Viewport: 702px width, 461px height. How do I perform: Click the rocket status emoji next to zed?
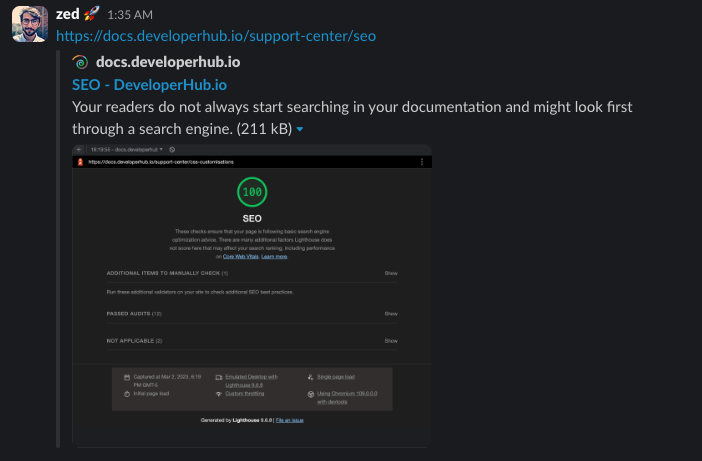click(92, 14)
